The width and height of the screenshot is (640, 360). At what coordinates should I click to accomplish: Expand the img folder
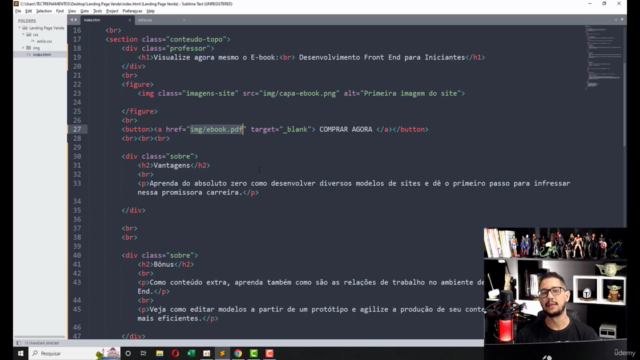(23, 48)
